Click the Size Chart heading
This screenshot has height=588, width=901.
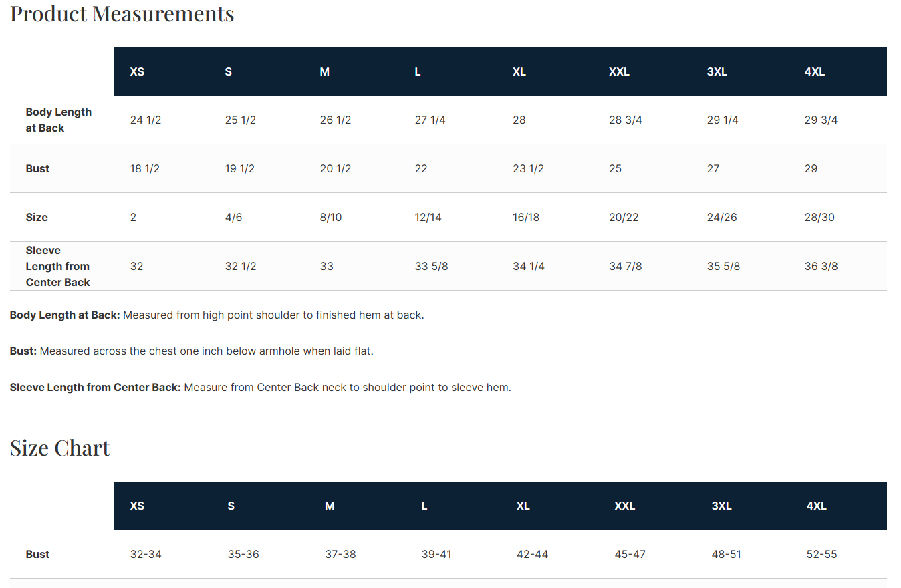click(x=60, y=448)
